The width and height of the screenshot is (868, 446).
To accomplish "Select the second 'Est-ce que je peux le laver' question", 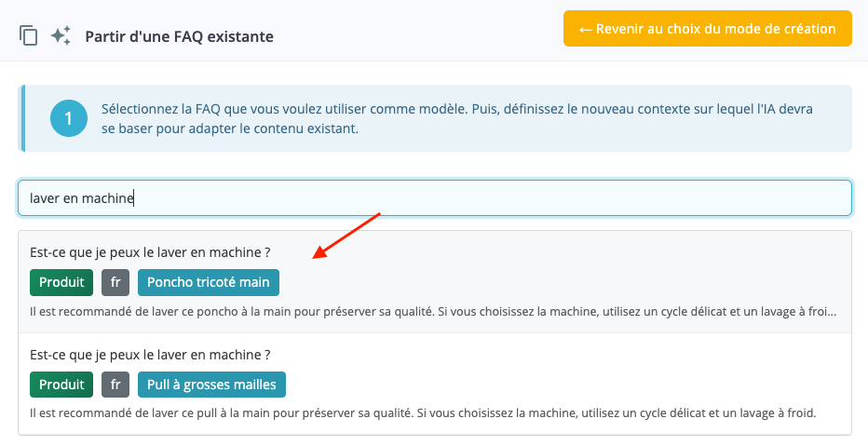I will tap(151, 355).
